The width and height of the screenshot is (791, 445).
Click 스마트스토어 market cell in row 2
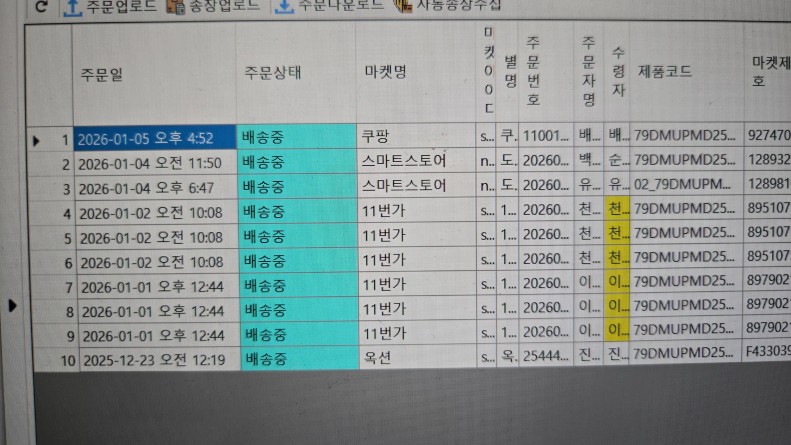pyautogui.click(x=417, y=160)
